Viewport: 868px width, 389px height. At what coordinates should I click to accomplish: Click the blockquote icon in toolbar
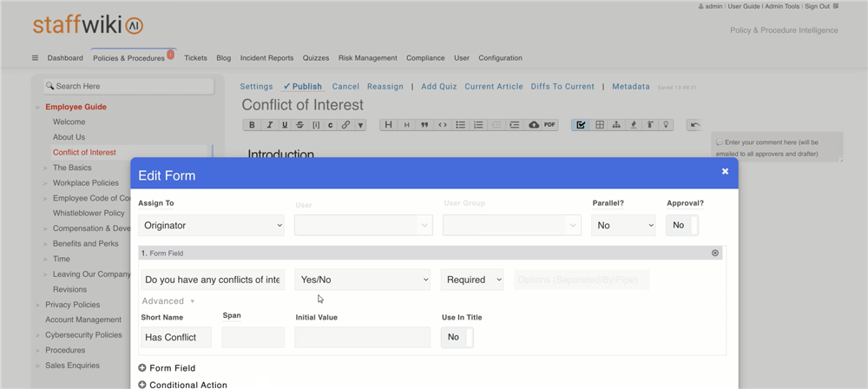424,125
